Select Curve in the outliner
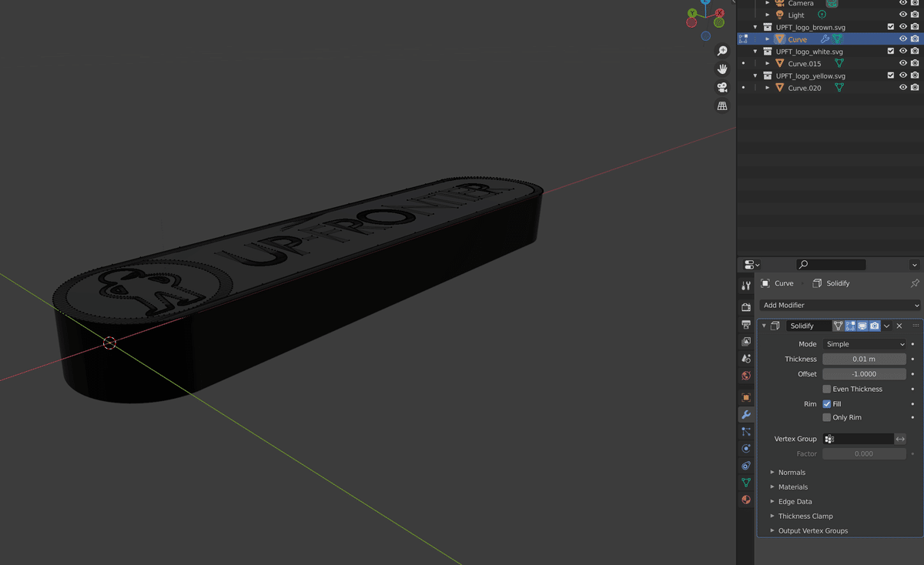 (x=797, y=39)
